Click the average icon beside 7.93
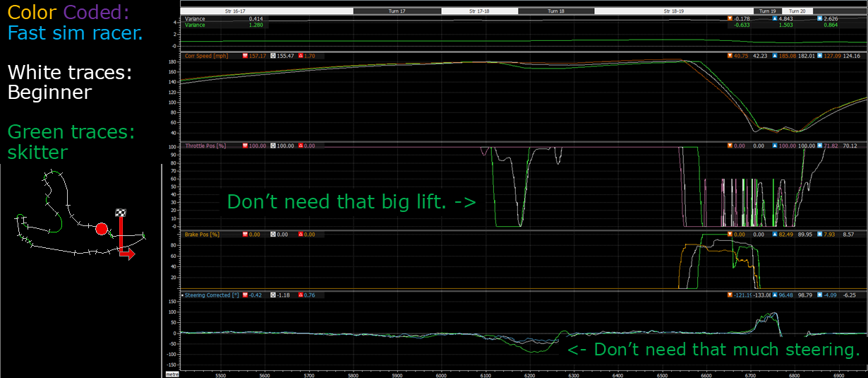Viewport: 868px width, 378px height. [x=820, y=234]
